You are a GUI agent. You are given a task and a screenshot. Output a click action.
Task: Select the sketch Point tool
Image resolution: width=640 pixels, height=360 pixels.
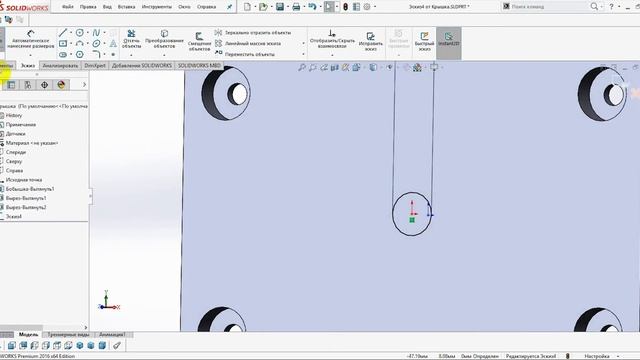pyautogui.click(x=113, y=54)
